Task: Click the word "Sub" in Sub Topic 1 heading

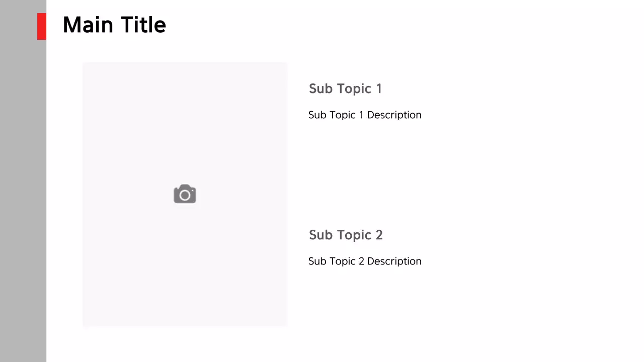Action: point(319,89)
